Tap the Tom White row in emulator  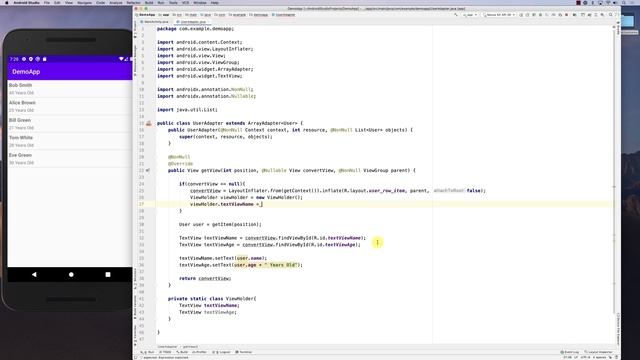(x=70, y=141)
